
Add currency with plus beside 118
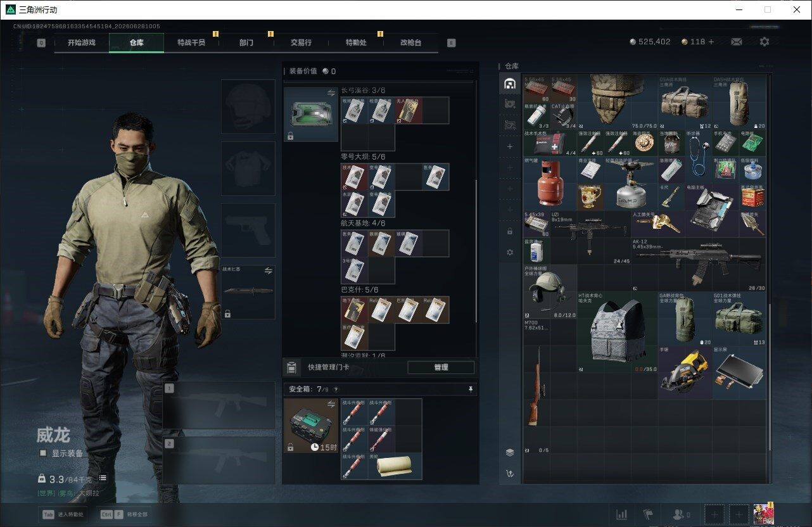pos(711,42)
